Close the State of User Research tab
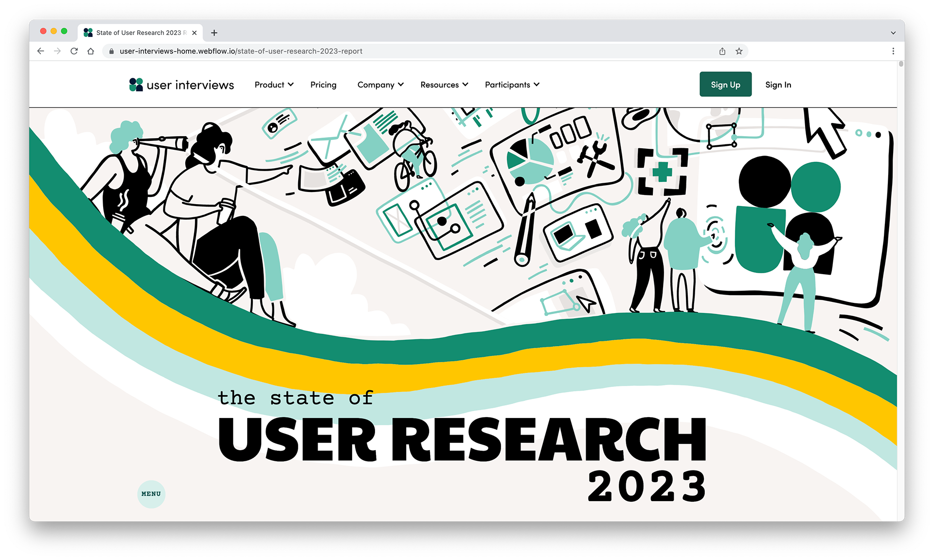Viewport: 934px width, 560px height. coord(195,33)
